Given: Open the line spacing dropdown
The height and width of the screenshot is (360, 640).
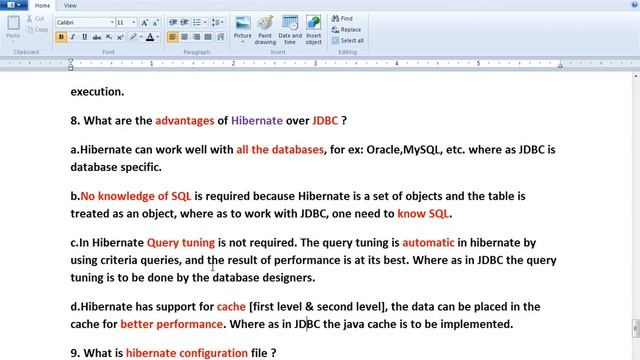Looking at the screenshot, I should click(x=218, y=22).
